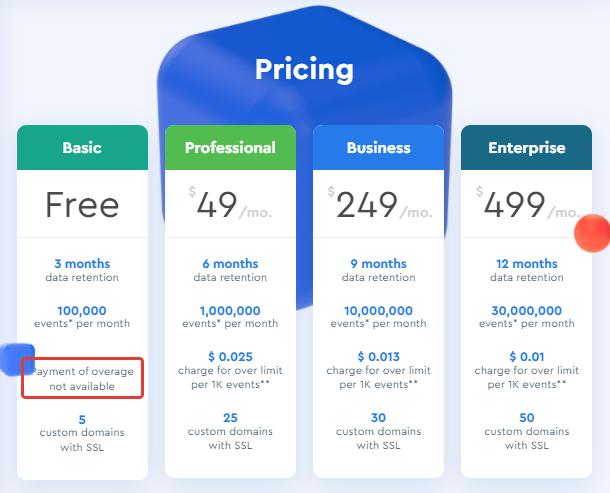Screen dimensions: 610x493
Task: Click '1,000,000' events per month
Action: coord(230,311)
